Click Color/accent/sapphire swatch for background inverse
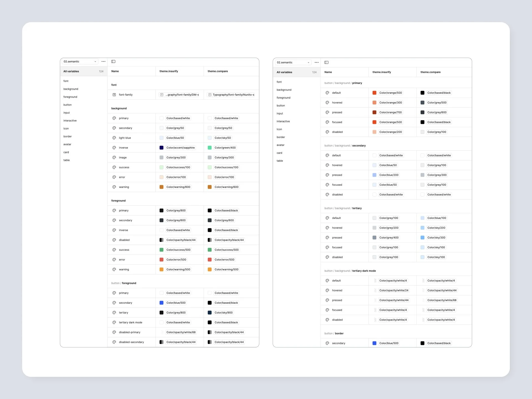The width and height of the screenshot is (532, 399). [162, 148]
